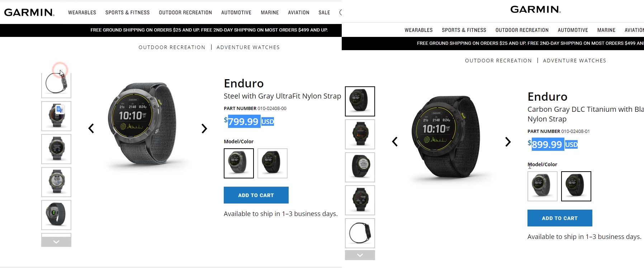This screenshot has height=268, width=644.
Task: Select black model swatch on left page
Action: pyautogui.click(x=273, y=163)
